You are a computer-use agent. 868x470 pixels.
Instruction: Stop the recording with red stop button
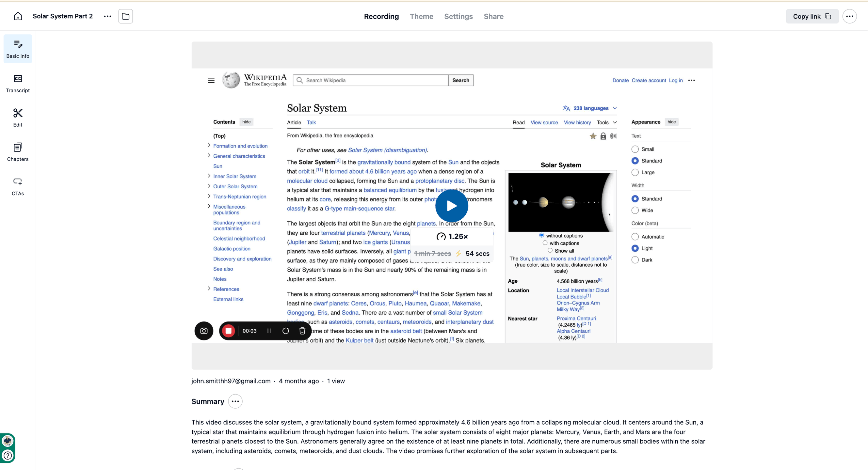229,331
